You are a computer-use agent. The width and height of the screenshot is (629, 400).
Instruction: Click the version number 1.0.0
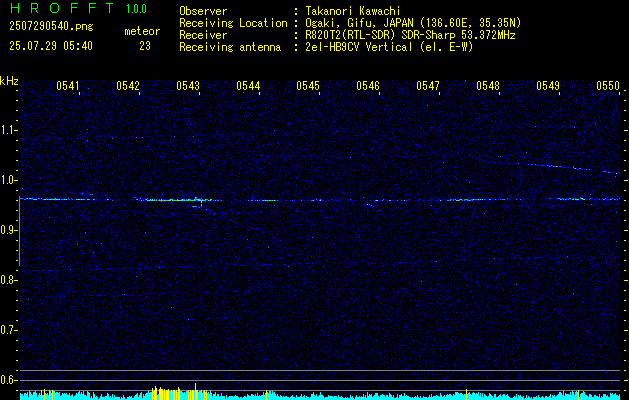pyautogui.click(x=136, y=9)
